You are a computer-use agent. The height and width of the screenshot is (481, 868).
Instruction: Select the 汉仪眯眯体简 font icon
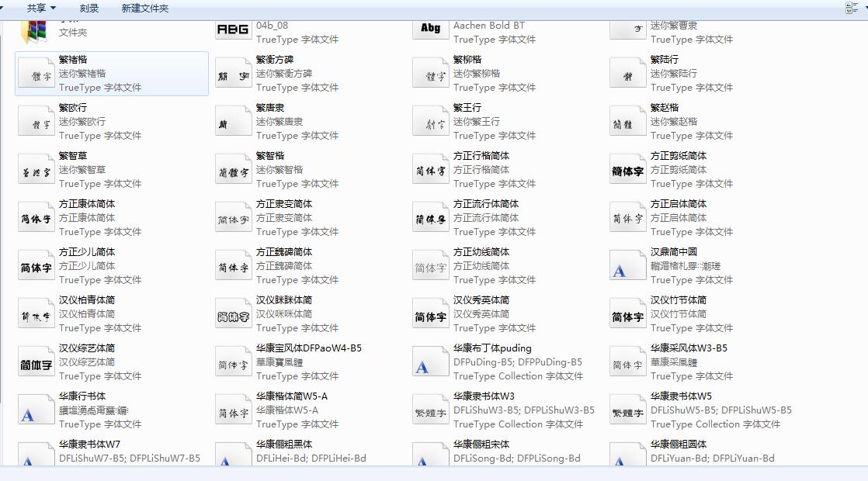tap(233, 313)
